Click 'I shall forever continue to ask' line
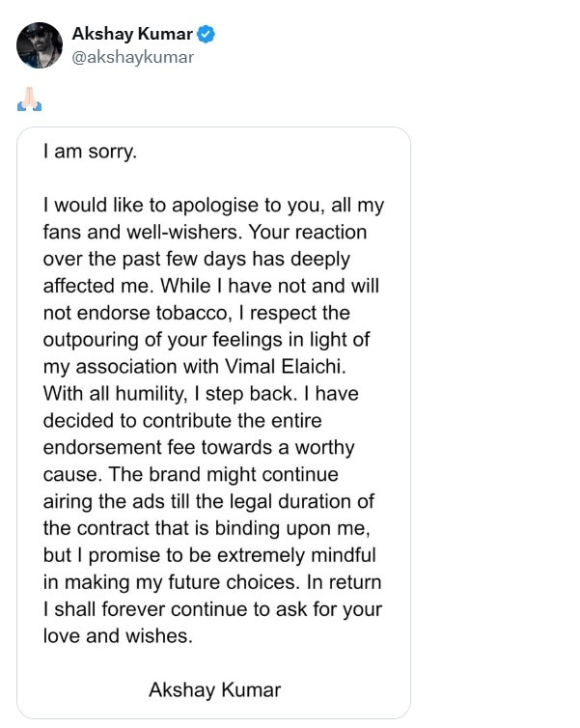Viewport: 580px width, 728px height. point(212,609)
